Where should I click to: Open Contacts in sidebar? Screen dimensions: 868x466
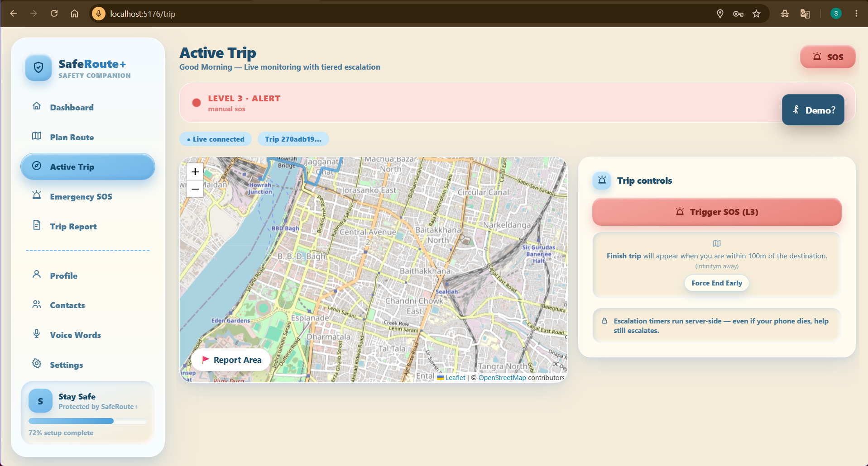[x=87, y=305]
